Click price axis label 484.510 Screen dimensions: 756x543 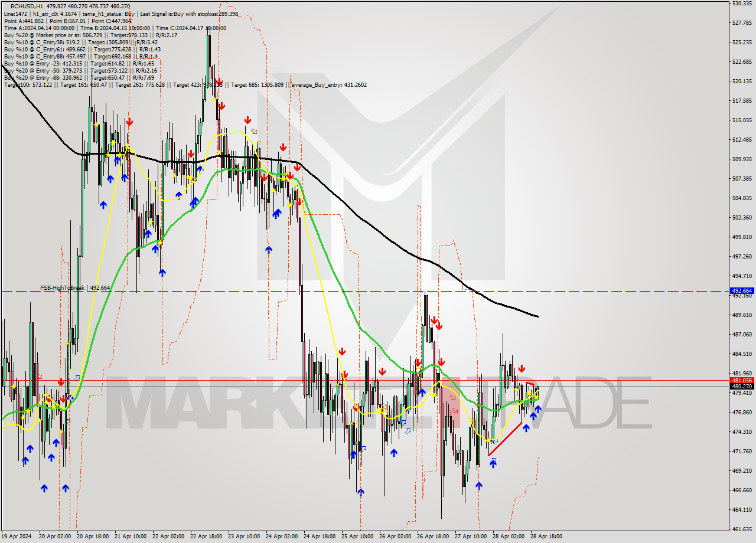coord(741,354)
